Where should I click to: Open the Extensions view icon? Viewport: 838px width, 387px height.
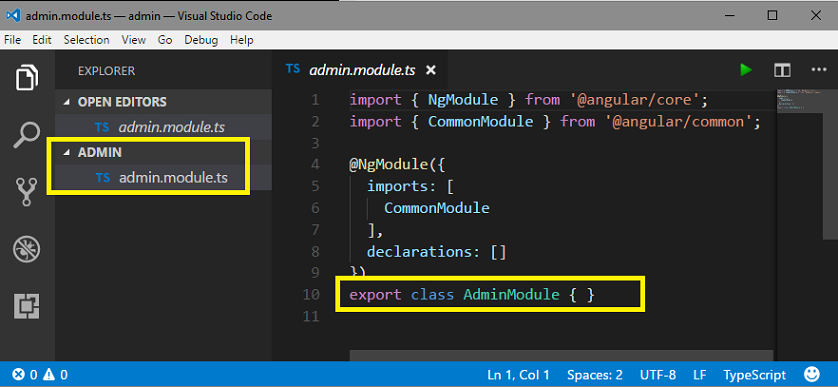pyautogui.click(x=27, y=307)
